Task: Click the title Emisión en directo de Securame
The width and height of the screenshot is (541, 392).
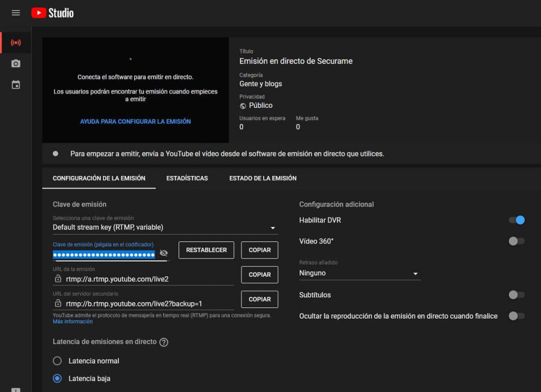Action: pyautogui.click(x=296, y=61)
